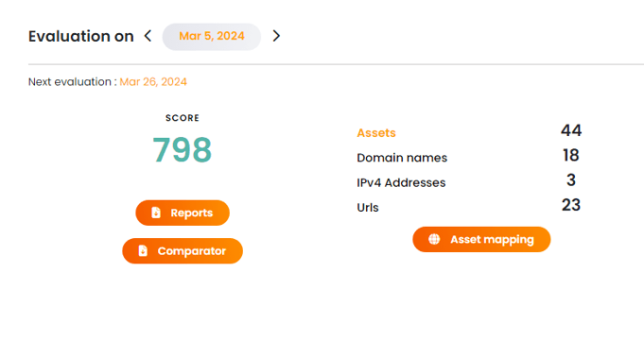Go to the next evaluation date

pyautogui.click(x=276, y=36)
